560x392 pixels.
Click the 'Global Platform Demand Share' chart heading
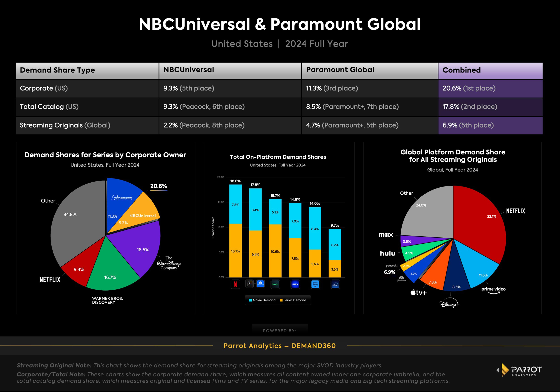[x=453, y=156]
